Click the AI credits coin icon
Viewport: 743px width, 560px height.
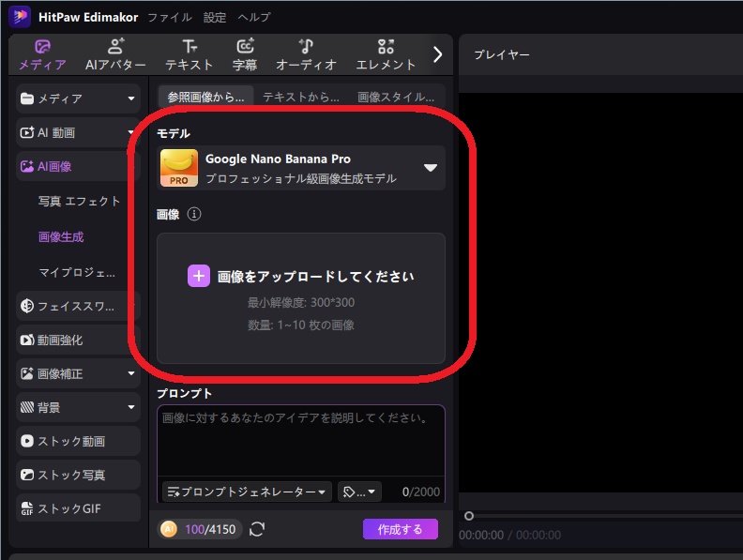[169, 529]
